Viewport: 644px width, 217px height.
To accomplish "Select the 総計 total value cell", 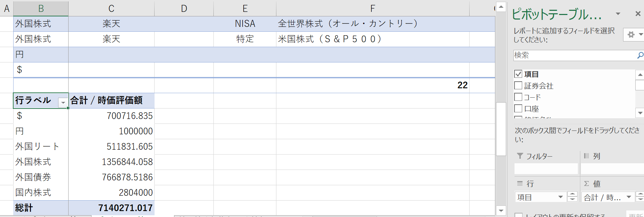I will (111, 208).
